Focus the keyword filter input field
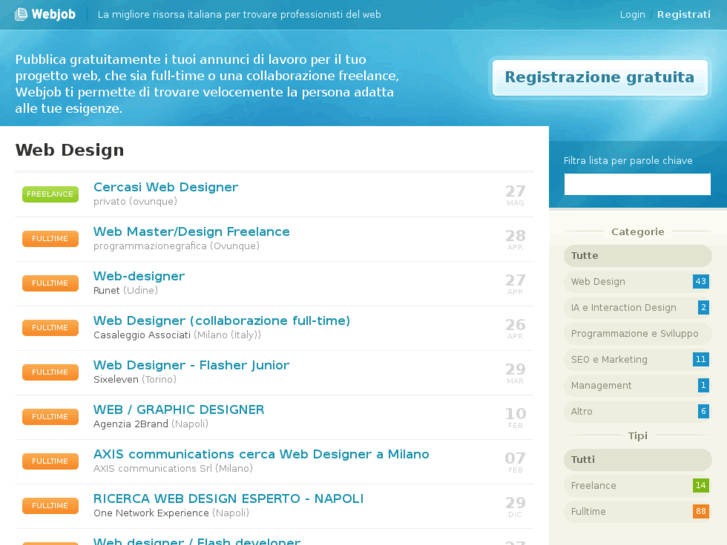Screen dimensions: 727x545 click(637, 184)
